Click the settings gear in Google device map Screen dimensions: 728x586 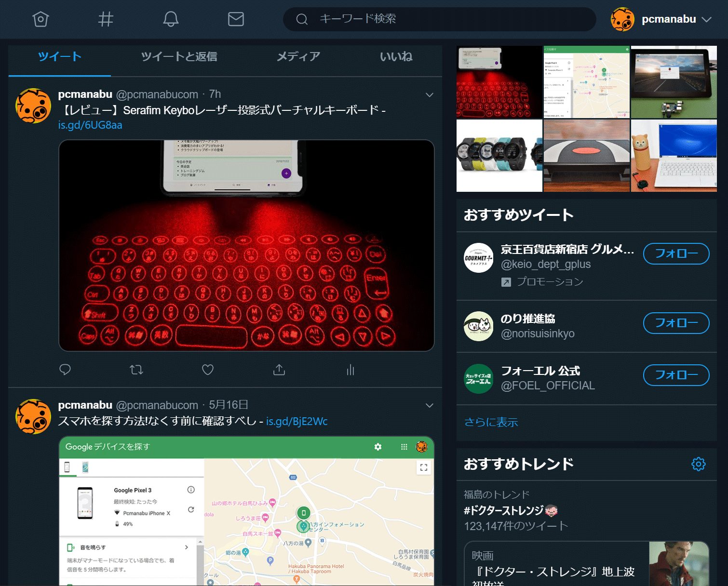click(x=378, y=447)
